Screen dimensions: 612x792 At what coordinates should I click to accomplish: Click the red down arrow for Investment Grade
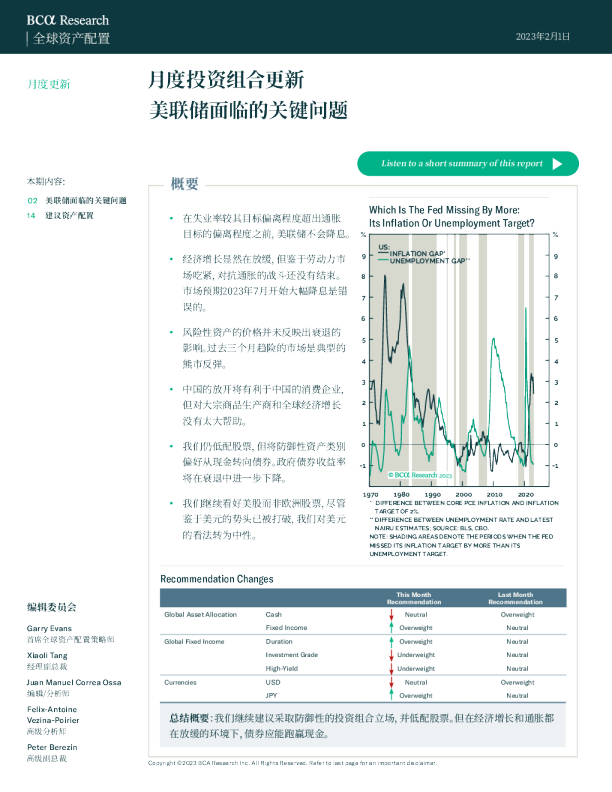(x=392, y=654)
